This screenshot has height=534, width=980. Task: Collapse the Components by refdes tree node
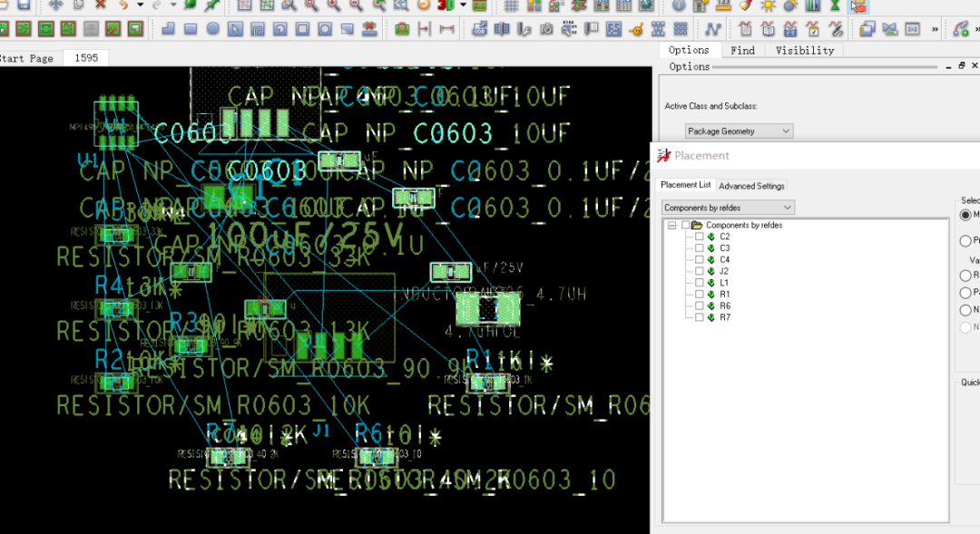click(x=671, y=226)
